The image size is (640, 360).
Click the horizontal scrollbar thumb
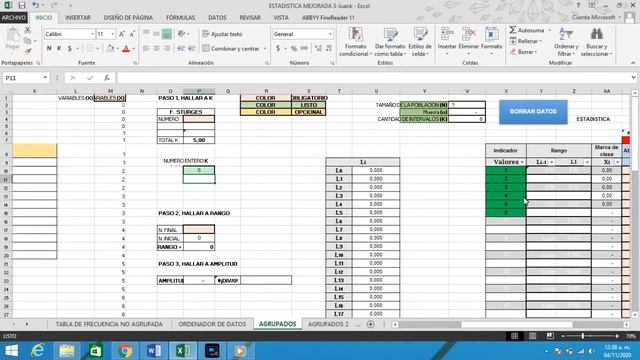(x=516, y=324)
